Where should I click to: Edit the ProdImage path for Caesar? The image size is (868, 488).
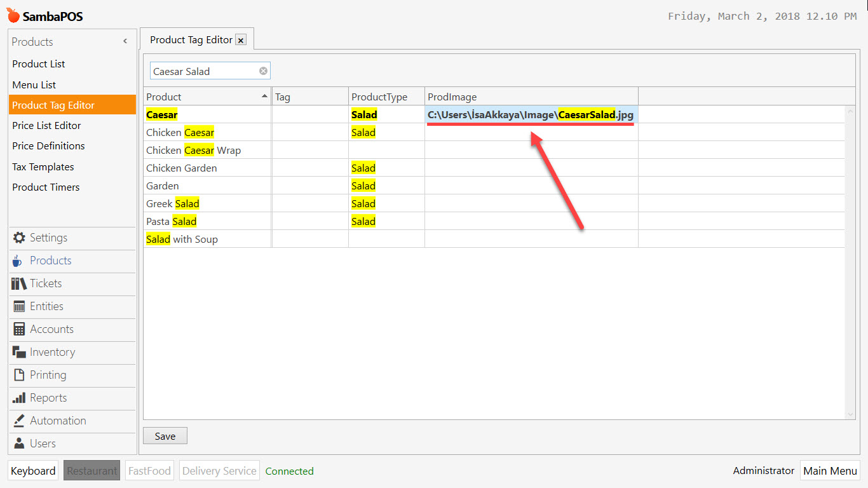tap(531, 115)
